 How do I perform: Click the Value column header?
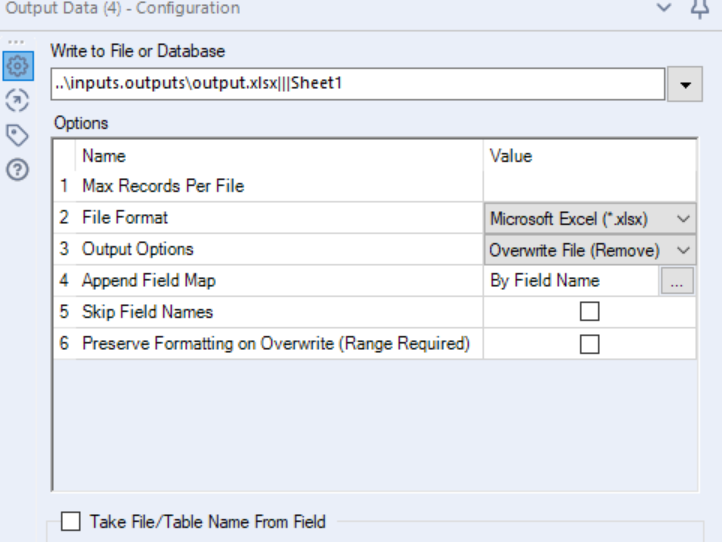[x=511, y=156]
